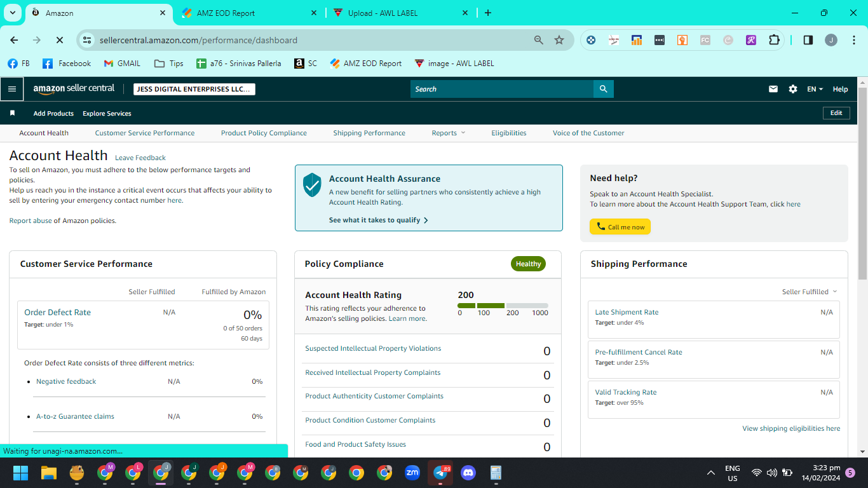Open the Seller Central settings gear
Viewport: 868px width, 488px height.
793,89
